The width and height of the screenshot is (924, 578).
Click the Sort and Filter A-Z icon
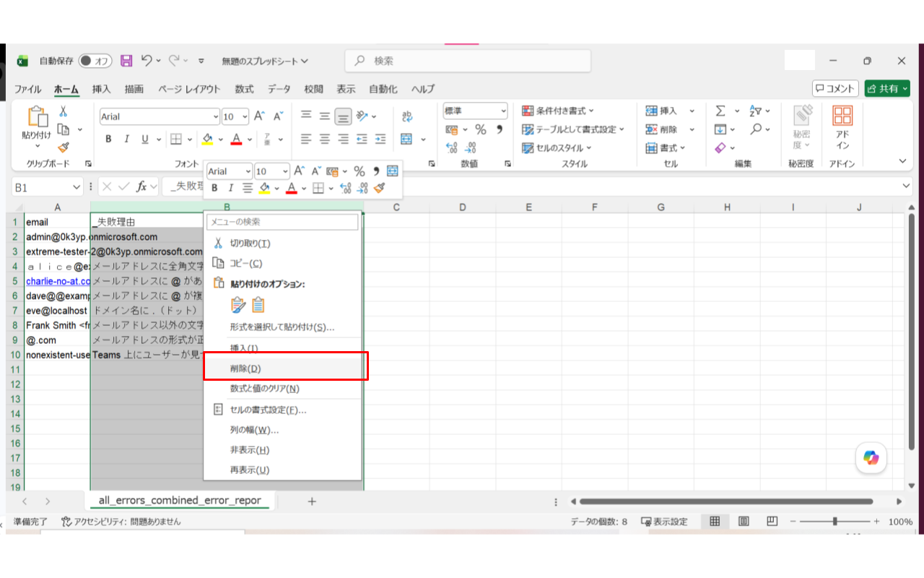coord(756,111)
